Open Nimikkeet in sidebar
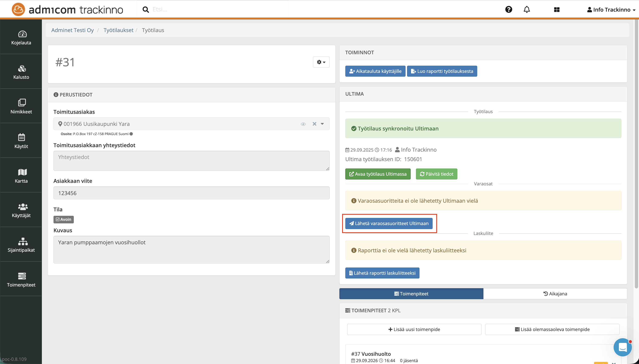Image resolution: width=639 pixels, height=364 pixels. coord(21,106)
